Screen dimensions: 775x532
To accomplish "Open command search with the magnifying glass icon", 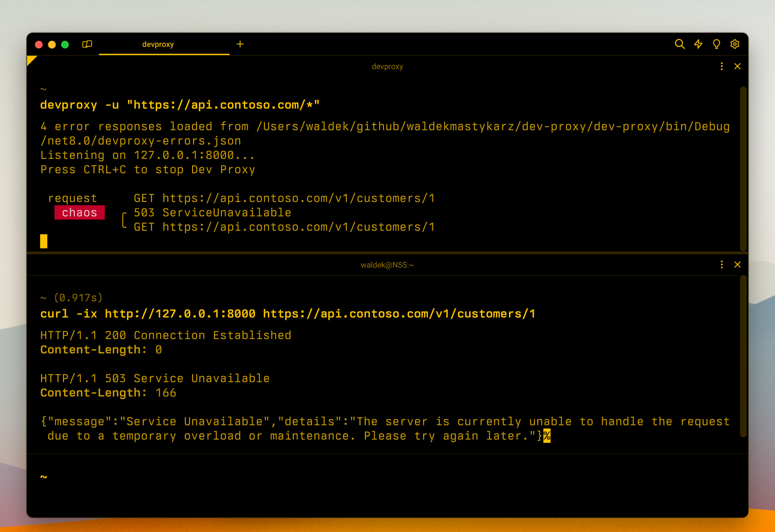I will [x=680, y=44].
